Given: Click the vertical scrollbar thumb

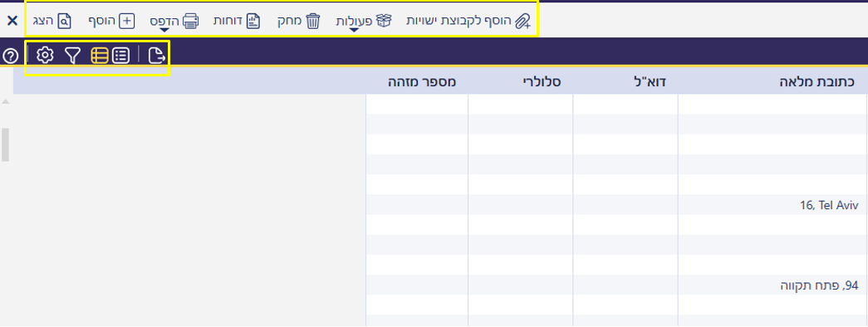Looking at the screenshot, I should (x=5, y=144).
